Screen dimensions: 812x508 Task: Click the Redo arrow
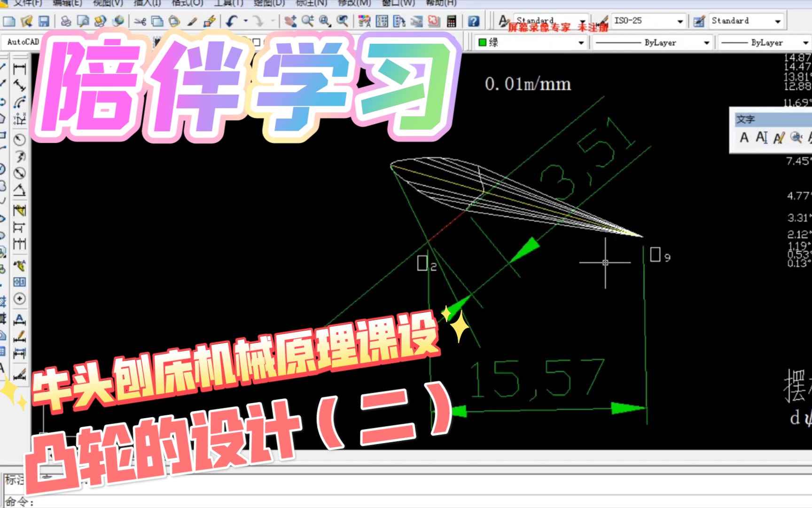coord(258,21)
